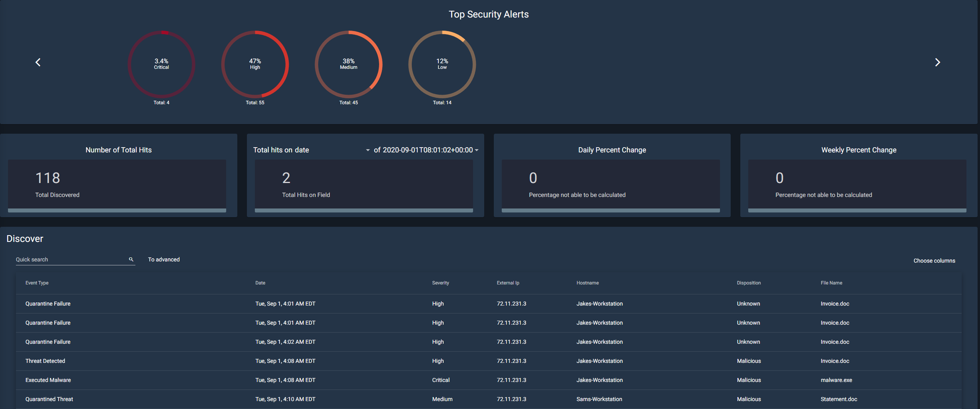Click the Weekly Percent Change value
The height and width of the screenshot is (409, 980).
[779, 178]
